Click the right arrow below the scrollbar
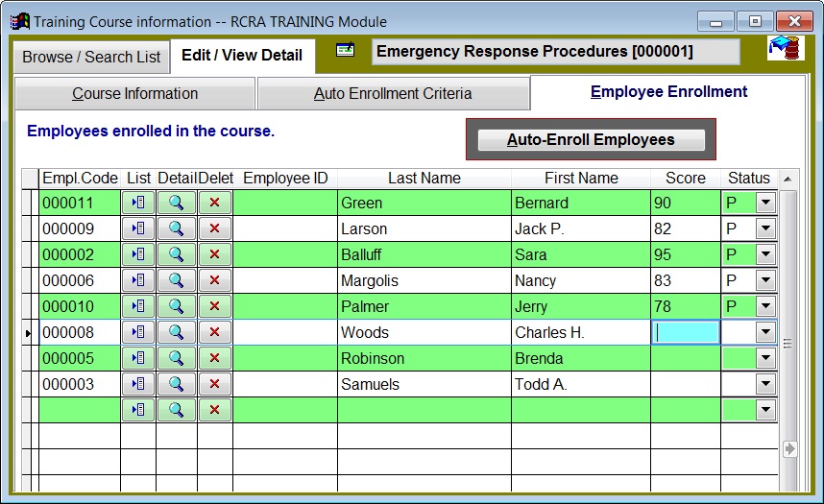The width and height of the screenshot is (824, 504). coord(789,449)
